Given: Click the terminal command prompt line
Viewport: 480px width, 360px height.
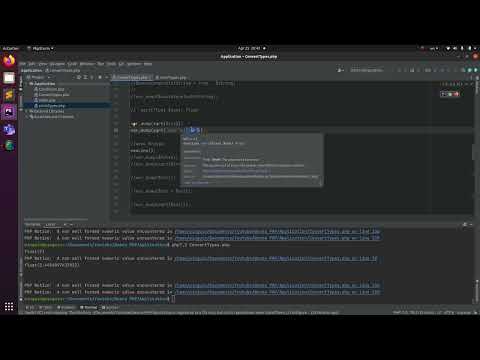Looking at the screenshot, I should pos(100,299).
